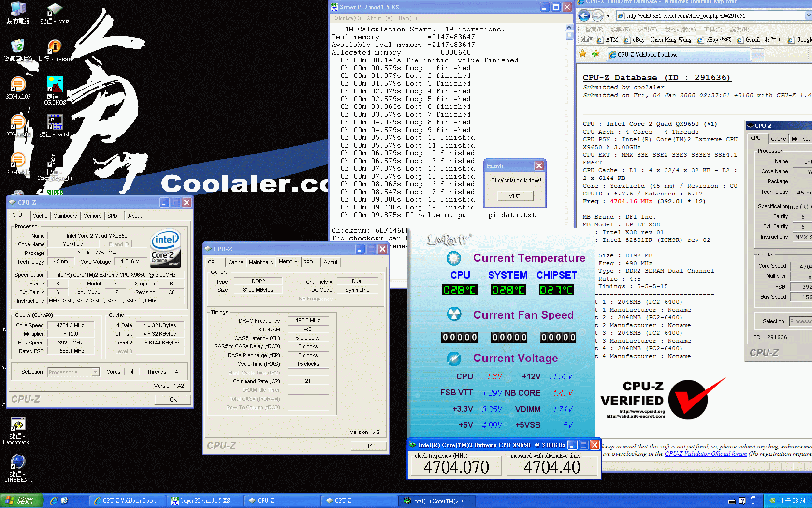Click the help question-mark tray icon

(x=742, y=501)
